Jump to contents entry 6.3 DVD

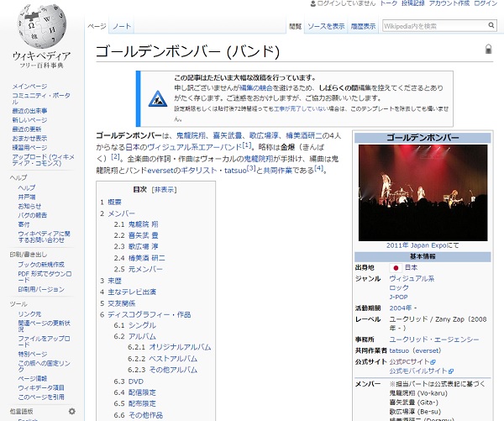(129, 382)
